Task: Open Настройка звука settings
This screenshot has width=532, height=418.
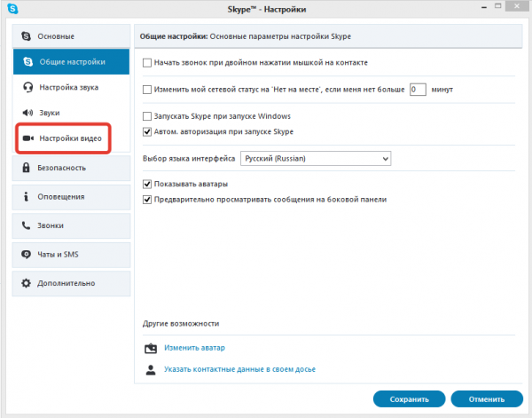Action: click(71, 87)
